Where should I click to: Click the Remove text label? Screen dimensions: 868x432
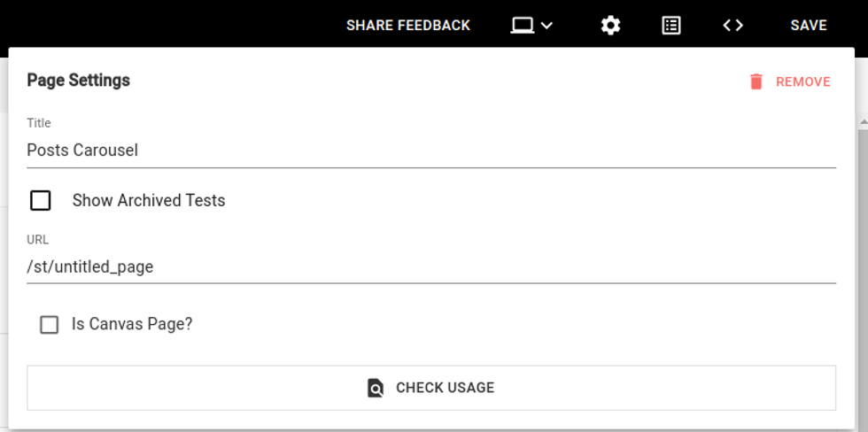pyautogui.click(x=802, y=82)
